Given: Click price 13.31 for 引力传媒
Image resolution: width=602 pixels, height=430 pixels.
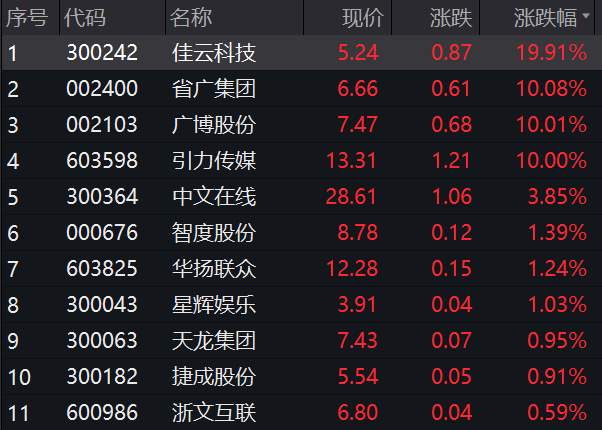Looking at the screenshot, I should point(351,160).
